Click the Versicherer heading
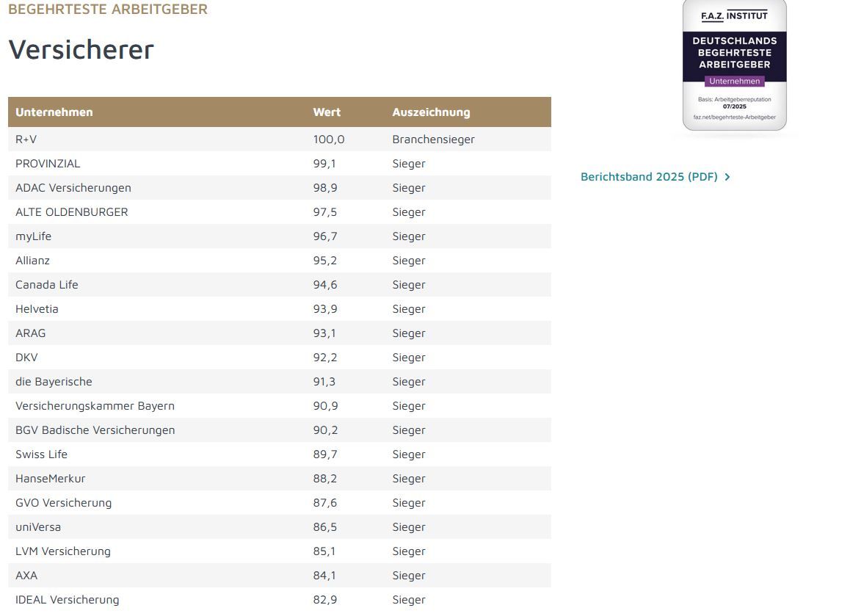Viewport: 850px width, 616px height. (81, 49)
